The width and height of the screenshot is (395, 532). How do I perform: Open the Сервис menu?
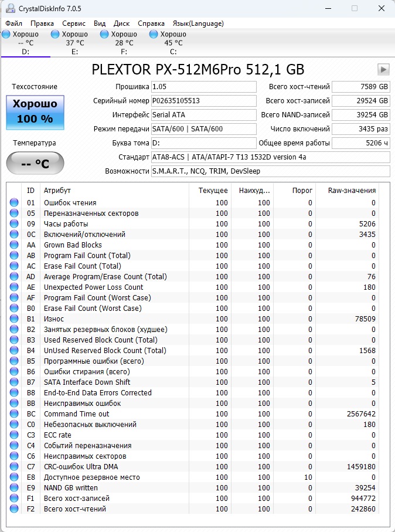pos(74,23)
